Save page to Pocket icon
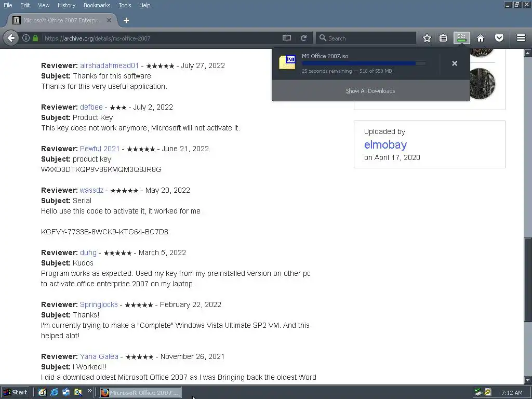Viewport: 532px width, 399px height. click(499, 38)
